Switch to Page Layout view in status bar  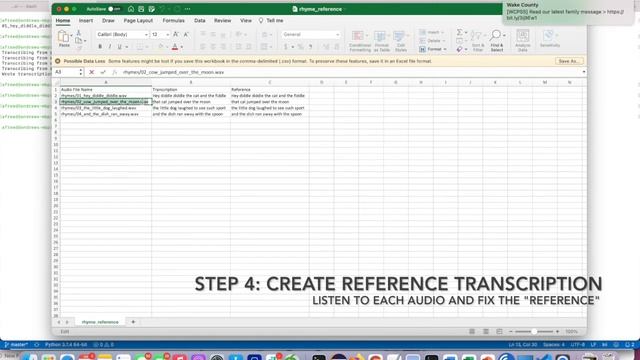point(486,331)
